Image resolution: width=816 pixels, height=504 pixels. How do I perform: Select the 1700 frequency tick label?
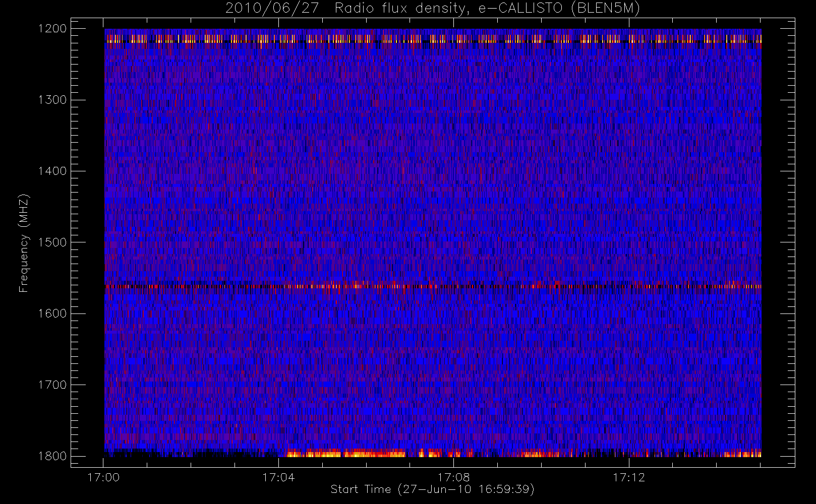pyautogui.click(x=52, y=385)
